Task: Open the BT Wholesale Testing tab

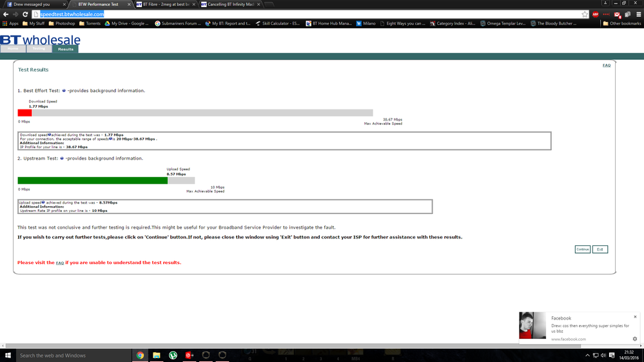Action: tap(39, 49)
